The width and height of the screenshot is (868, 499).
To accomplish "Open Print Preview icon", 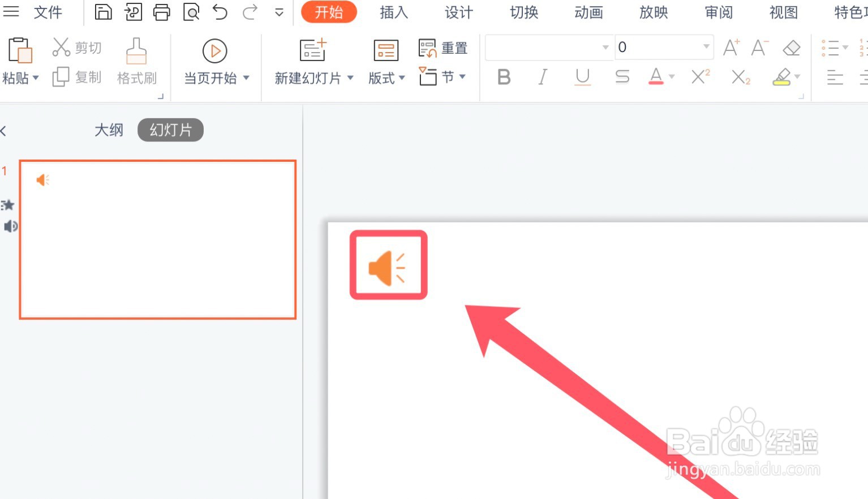I will [x=191, y=12].
